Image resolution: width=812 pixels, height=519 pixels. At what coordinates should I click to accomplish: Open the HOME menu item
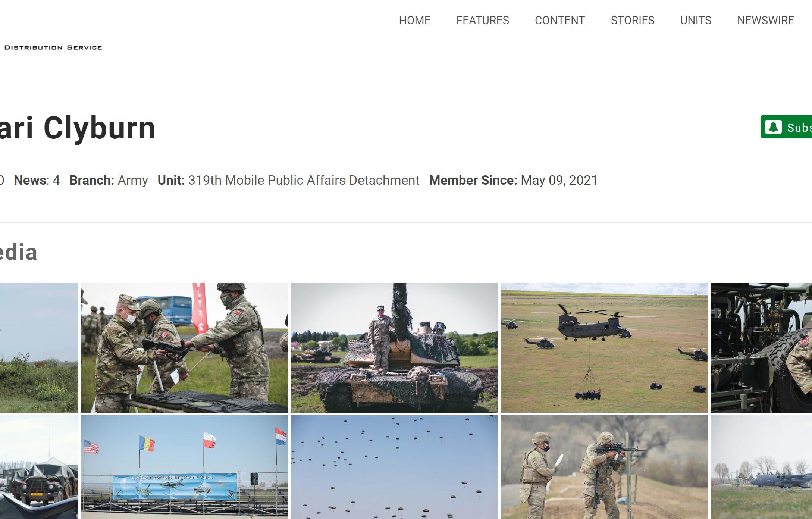coord(414,20)
